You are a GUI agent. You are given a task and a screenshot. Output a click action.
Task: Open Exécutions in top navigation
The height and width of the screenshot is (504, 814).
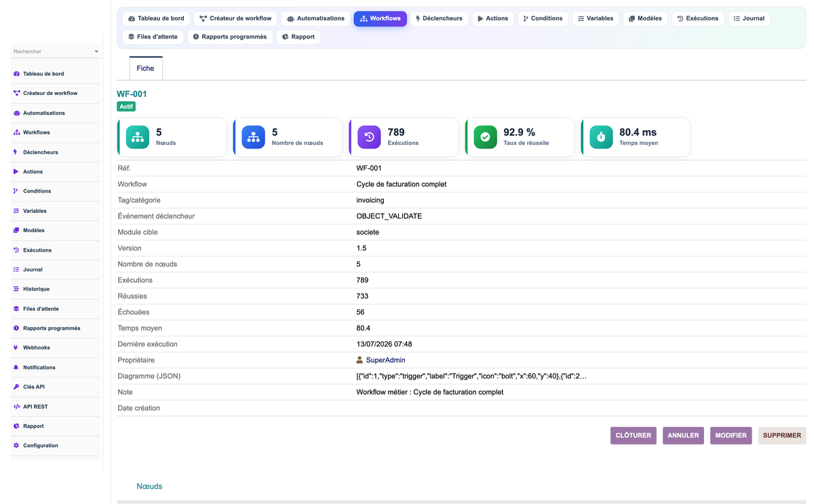(x=697, y=18)
